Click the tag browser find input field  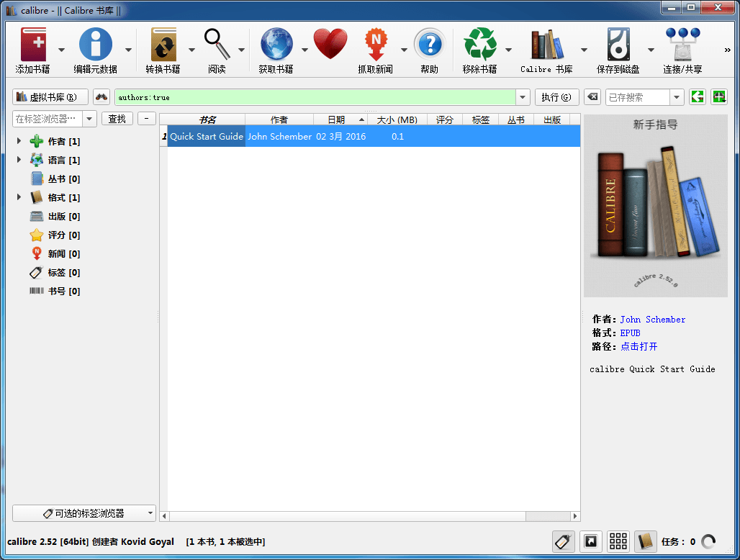click(x=48, y=119)
